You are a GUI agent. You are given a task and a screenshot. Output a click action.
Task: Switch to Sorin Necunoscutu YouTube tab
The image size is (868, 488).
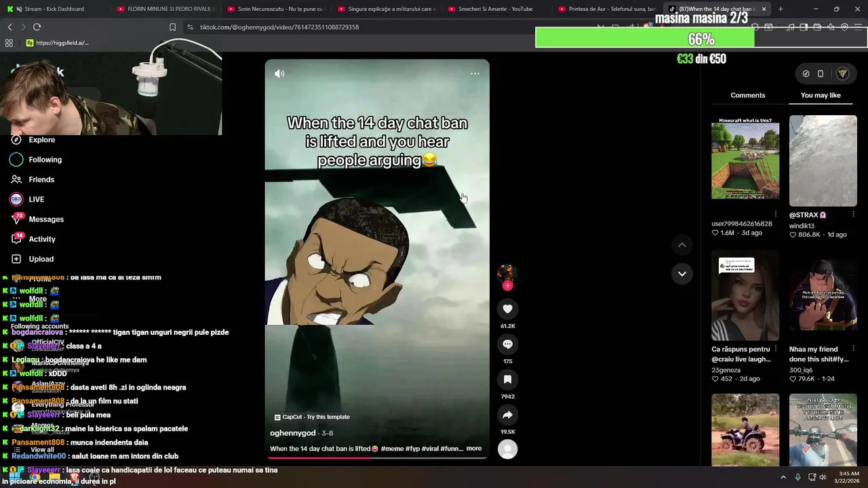tap(277, 9)
